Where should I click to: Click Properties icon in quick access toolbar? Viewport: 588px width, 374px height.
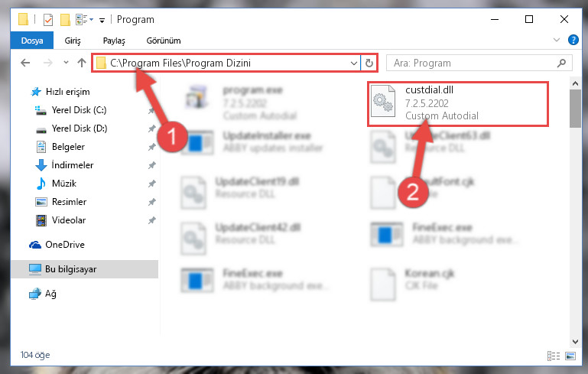48,20
